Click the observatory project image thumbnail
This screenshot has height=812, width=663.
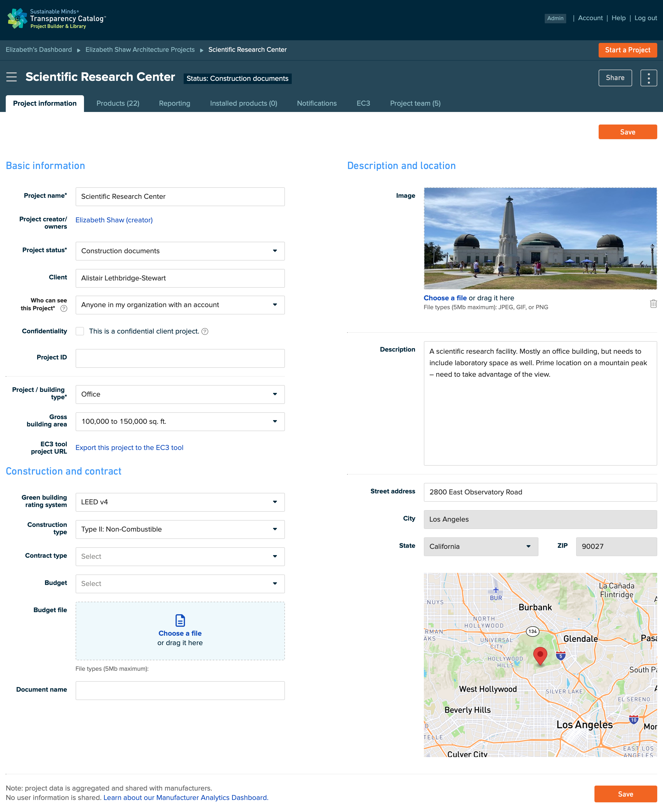pos(540,238)
